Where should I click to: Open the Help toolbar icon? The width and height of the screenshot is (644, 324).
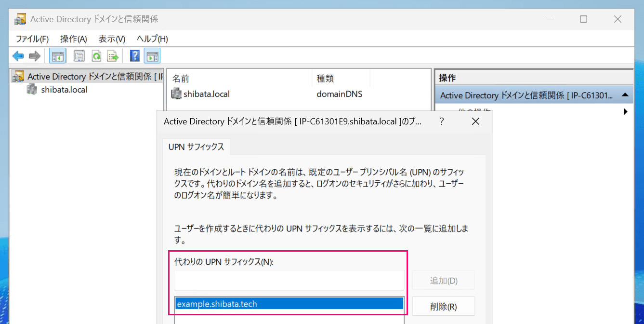point(135,56)
